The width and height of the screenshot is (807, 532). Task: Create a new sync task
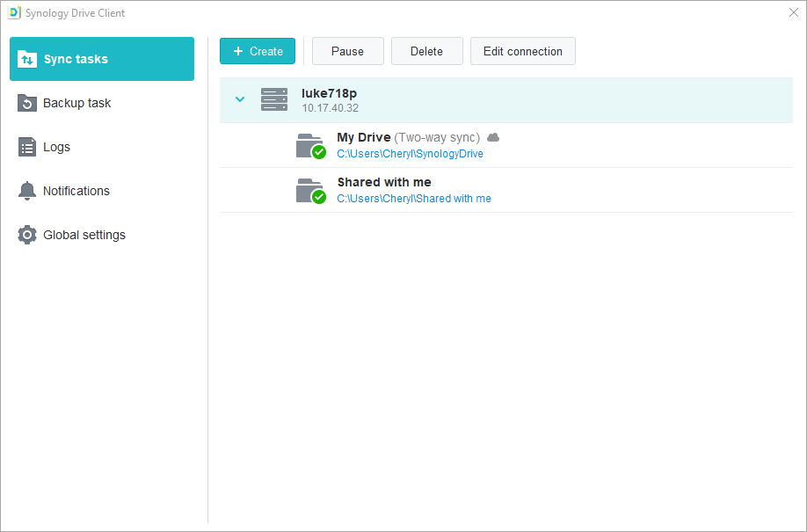[257, 51]
